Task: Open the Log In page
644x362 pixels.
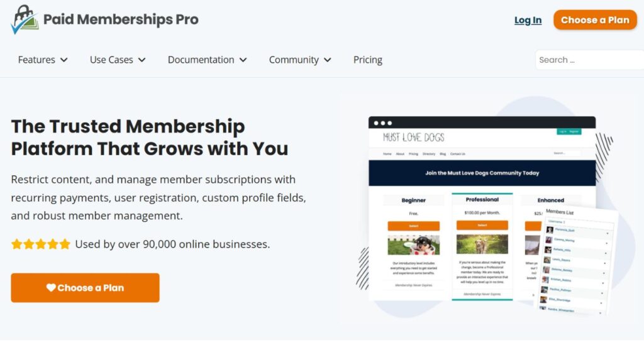Action: (x=528, y=19)
